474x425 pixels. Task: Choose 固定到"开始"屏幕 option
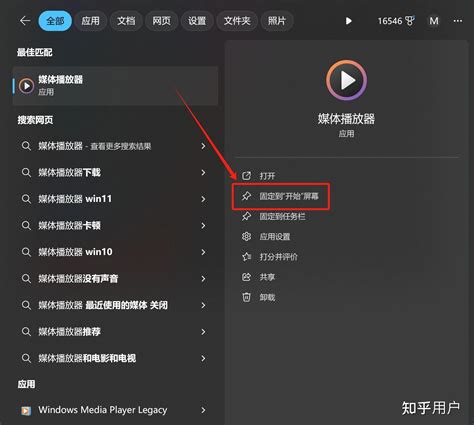click(x=289, y=196)
